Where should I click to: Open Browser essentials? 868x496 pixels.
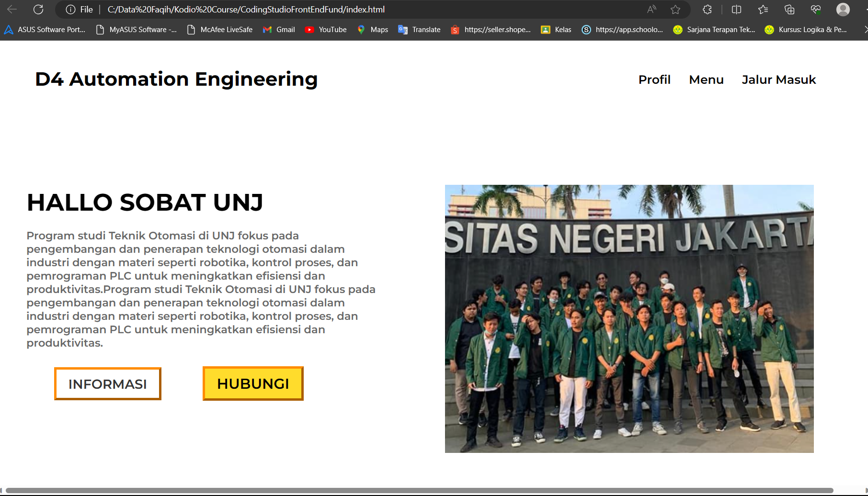pyautogui.click(x=815, y=9)
